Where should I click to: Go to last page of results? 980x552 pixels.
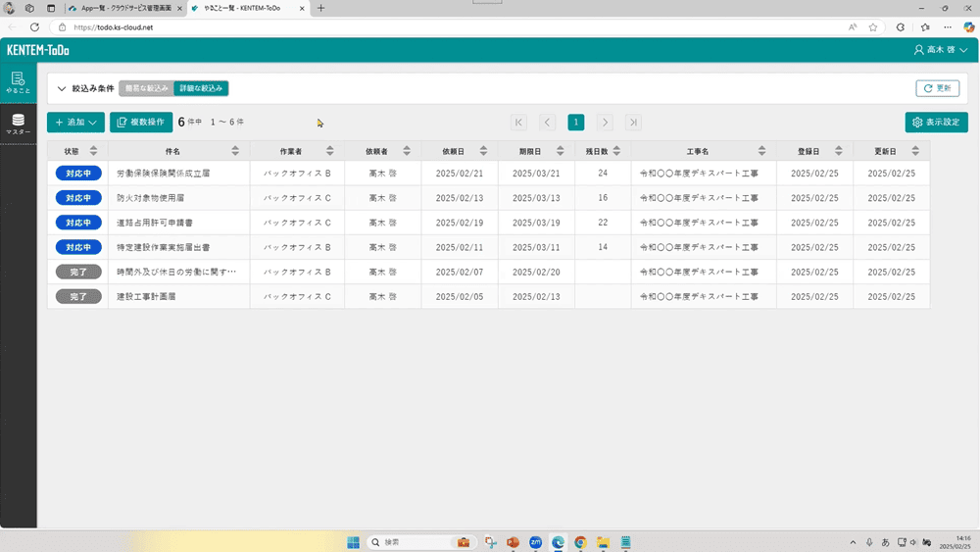click(x=634, y=123)
